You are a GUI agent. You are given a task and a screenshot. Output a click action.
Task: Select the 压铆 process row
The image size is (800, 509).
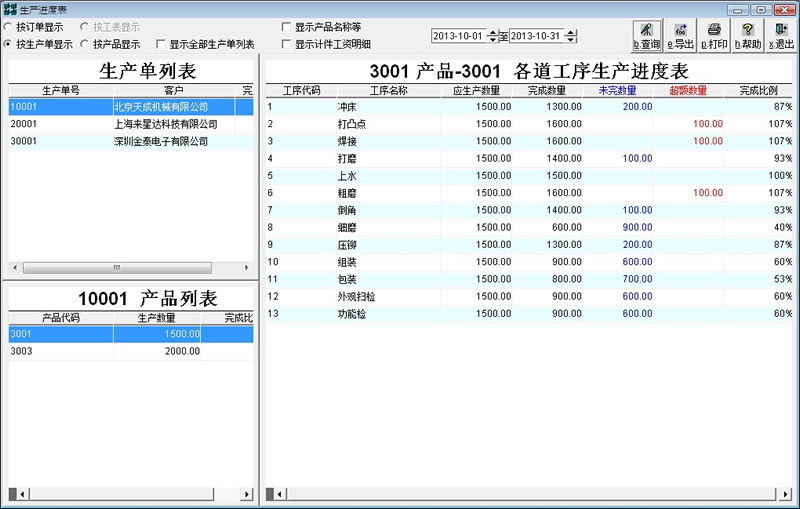click(x=529, y=245)
